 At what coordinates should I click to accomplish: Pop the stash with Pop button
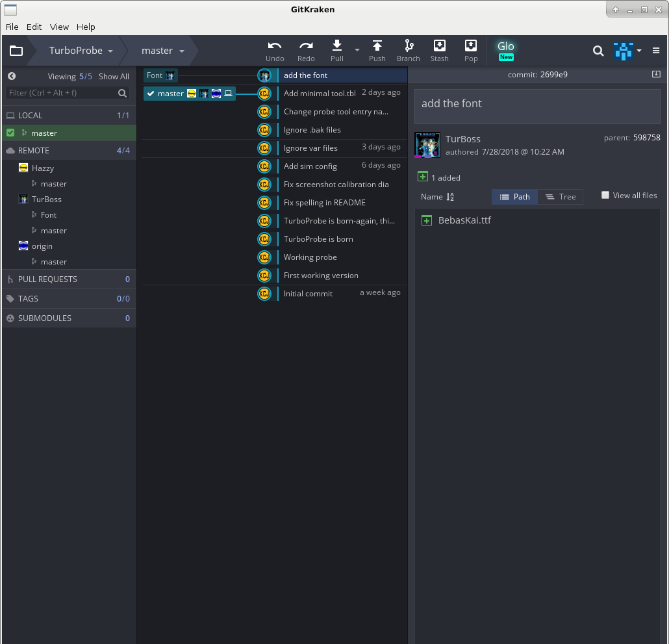[x=471, y=51]
